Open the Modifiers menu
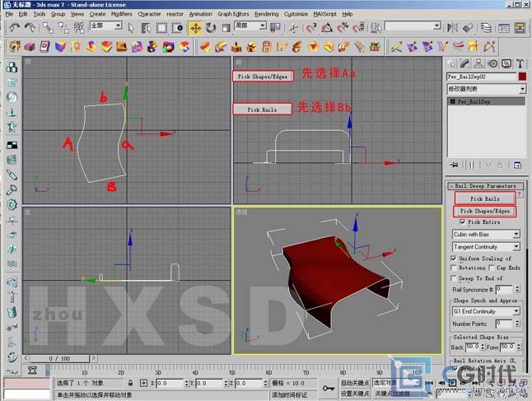Screen dimensions: 532x401 [121, 14]
